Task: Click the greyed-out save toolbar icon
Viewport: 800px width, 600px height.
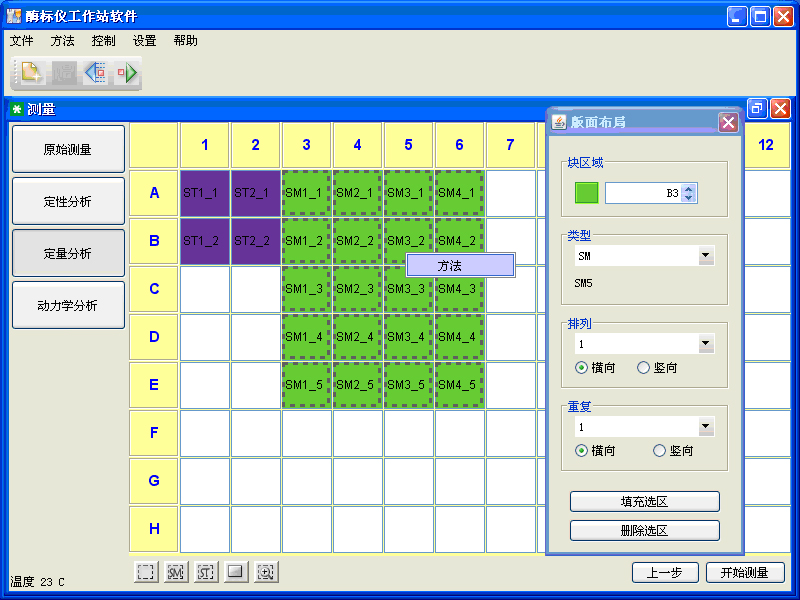Action: pos(64,72)
